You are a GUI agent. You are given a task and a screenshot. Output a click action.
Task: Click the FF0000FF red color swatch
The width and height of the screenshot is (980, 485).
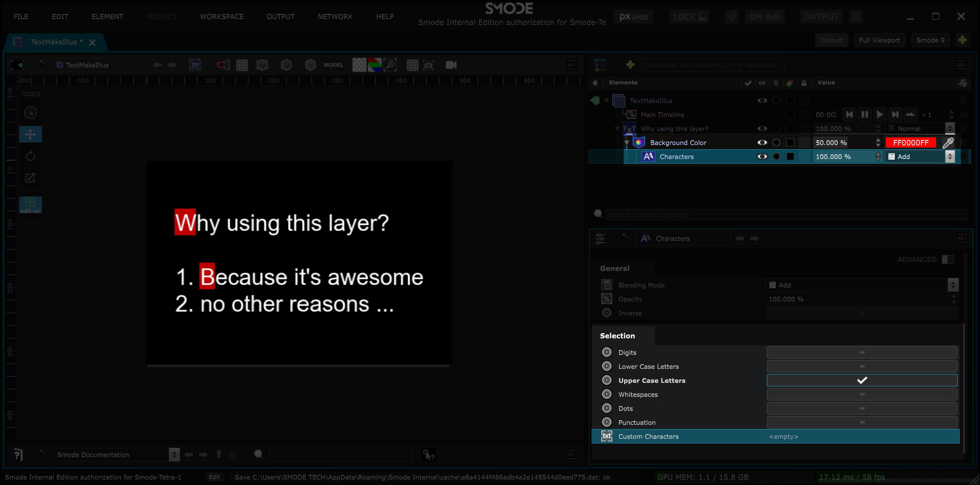tap(910, 143)
